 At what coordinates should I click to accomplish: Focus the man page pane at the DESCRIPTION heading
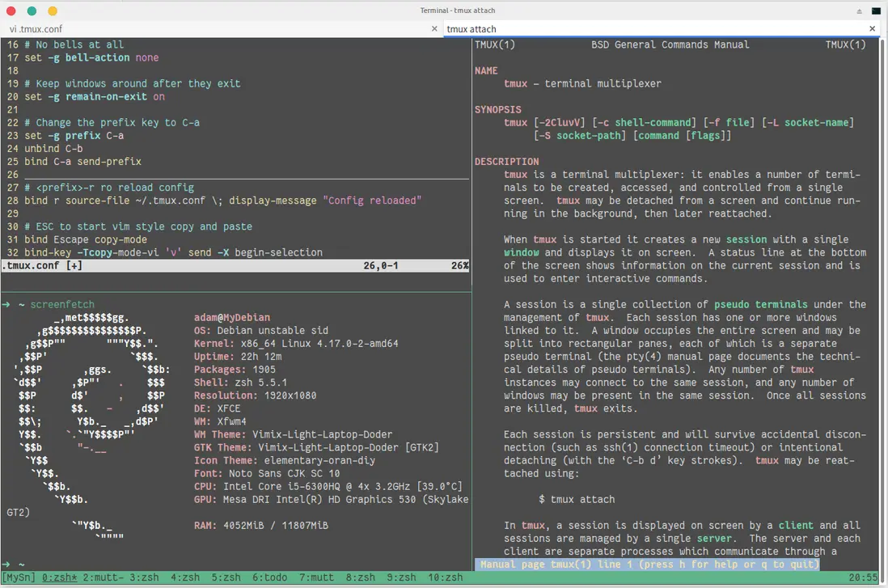click(x=506, y=162)
